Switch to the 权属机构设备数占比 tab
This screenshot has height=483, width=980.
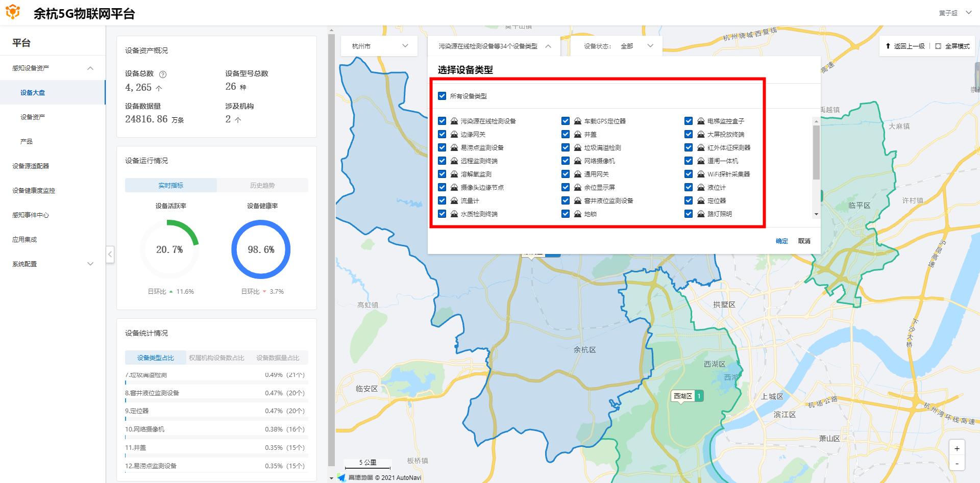point(216,358)
